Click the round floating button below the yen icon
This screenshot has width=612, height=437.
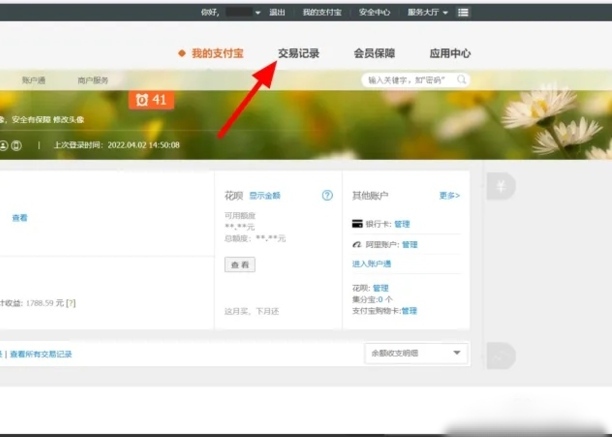[499, 354]
